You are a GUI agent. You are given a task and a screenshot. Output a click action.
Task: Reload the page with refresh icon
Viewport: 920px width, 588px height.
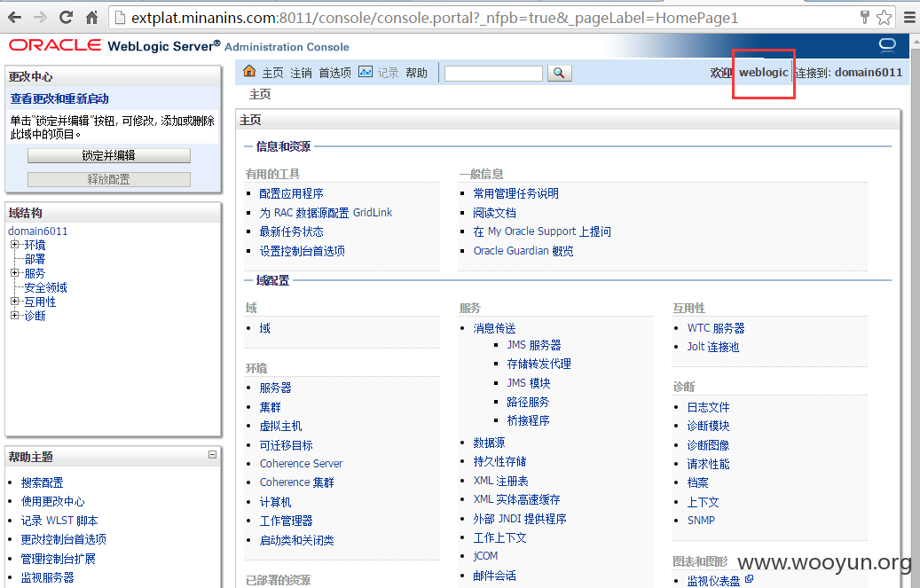pyautogui.click(x=67, y=18)
